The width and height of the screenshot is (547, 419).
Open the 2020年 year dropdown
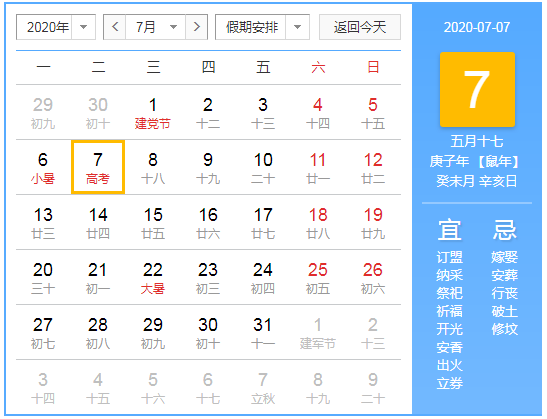click(x=56, y=27)
